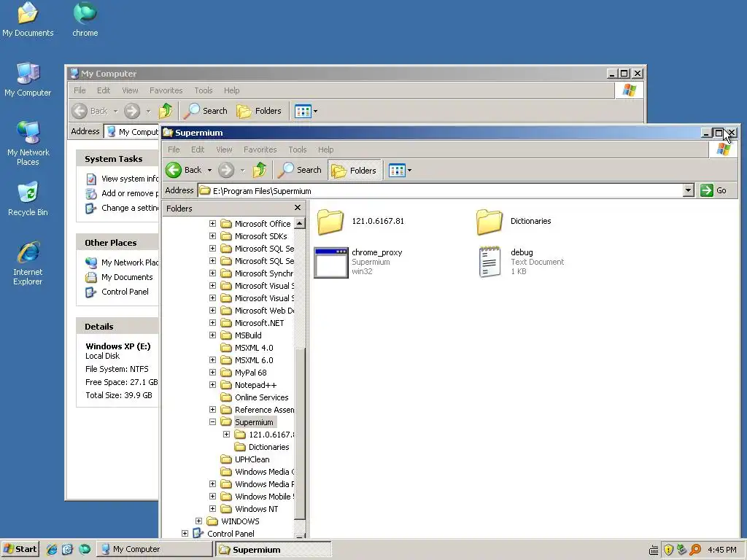Select Microsoft.NET in the folder tree
Screen dimensions: 747x560
(x=259, y=323)
